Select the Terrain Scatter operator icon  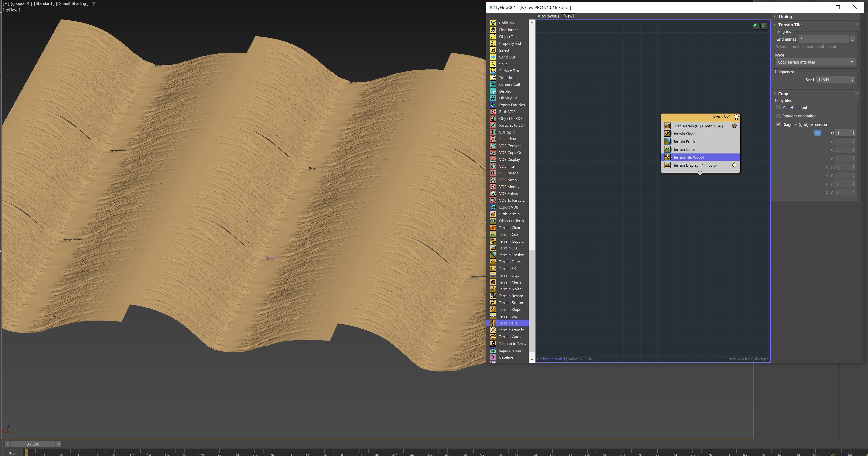tap(493, 303)
